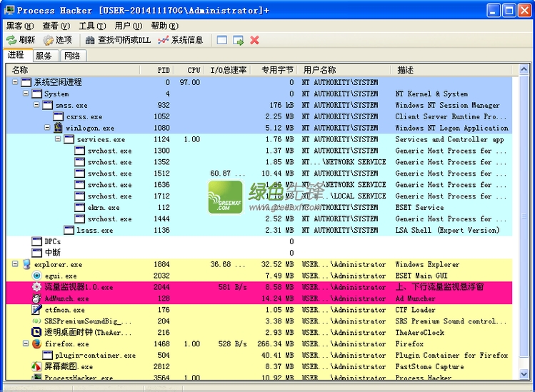Click the SRSPremiumSoundBig process icon

36,321
